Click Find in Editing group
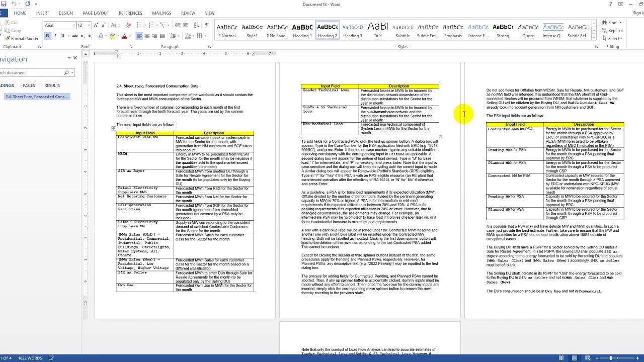 click(609, 22)
